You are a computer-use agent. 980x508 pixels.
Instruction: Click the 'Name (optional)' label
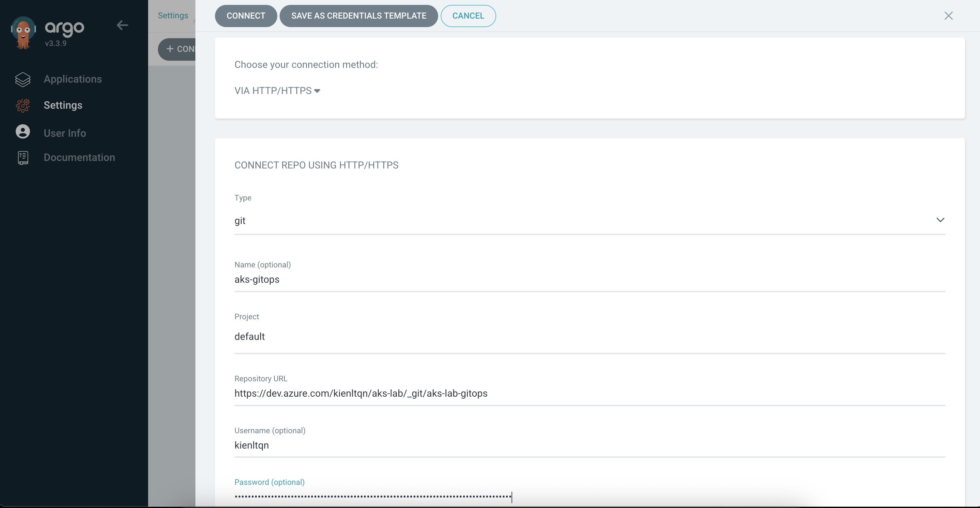point(263,265)
